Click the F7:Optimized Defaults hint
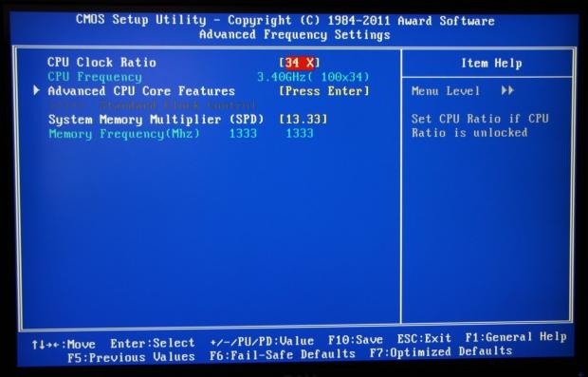Viewport: 588px width, 377px height. click(441, 352)
